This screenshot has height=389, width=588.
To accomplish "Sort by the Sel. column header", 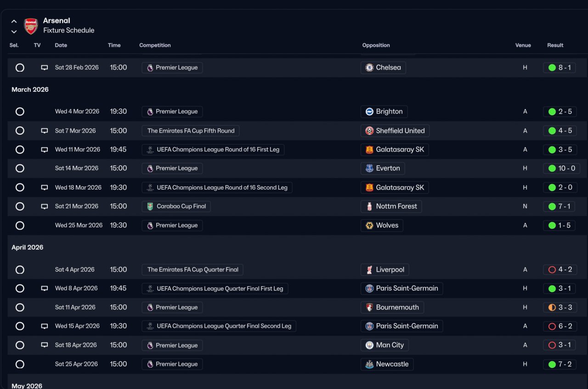I will (14, 45).
